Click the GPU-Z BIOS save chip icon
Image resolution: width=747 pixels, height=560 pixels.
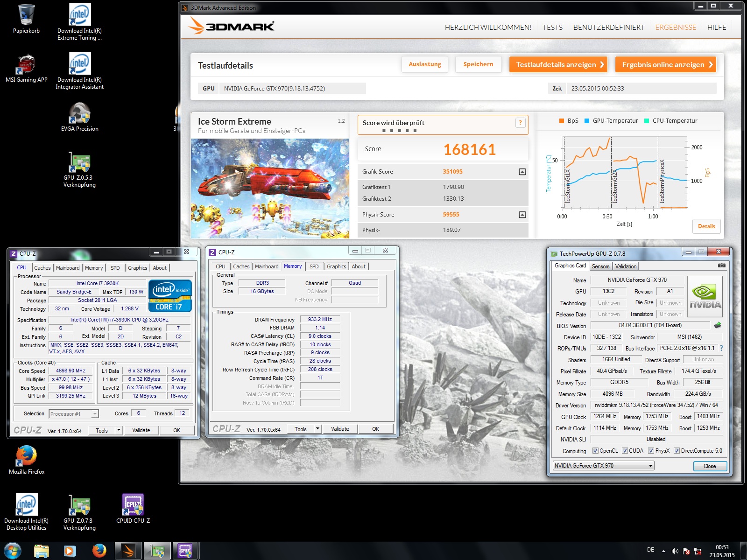[x=718, y=325]
